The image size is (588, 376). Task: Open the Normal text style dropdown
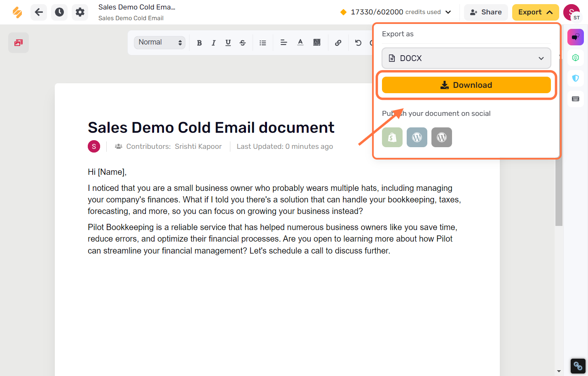159,42
